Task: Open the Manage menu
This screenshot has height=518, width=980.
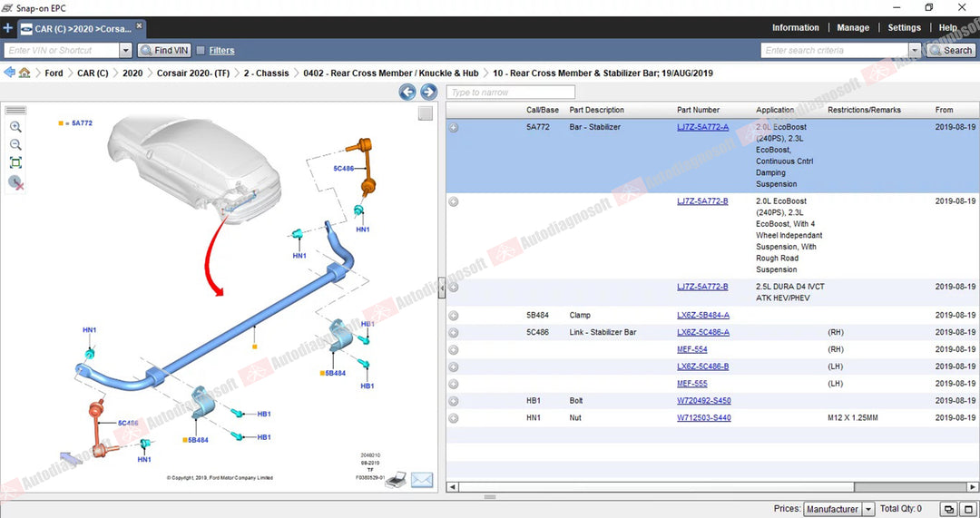Action: tap(853, 27)
